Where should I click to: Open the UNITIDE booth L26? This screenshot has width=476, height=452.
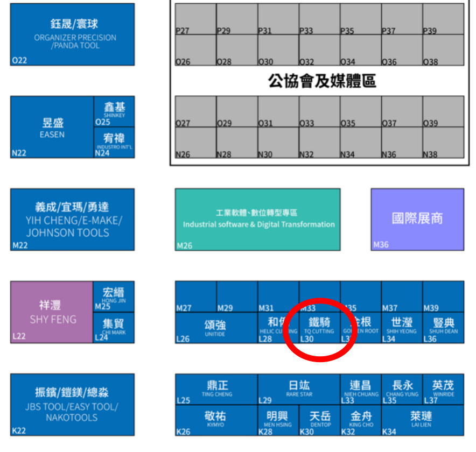216,328
